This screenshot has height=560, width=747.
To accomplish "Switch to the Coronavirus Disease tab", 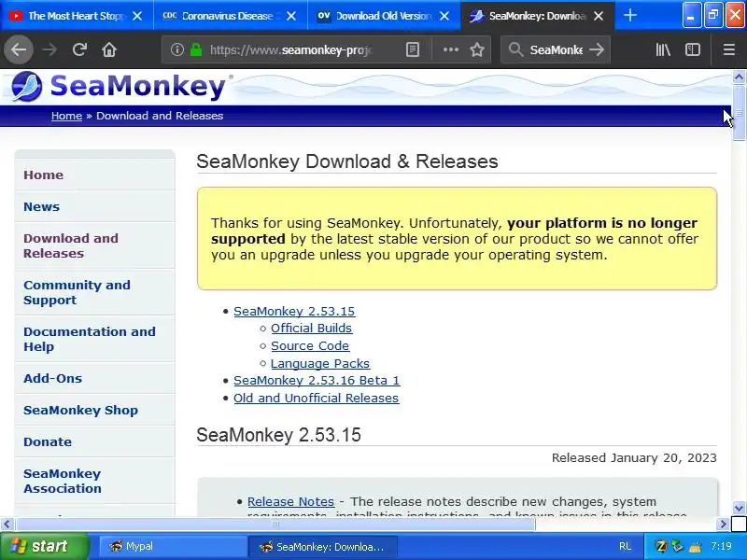I will 231,16.
